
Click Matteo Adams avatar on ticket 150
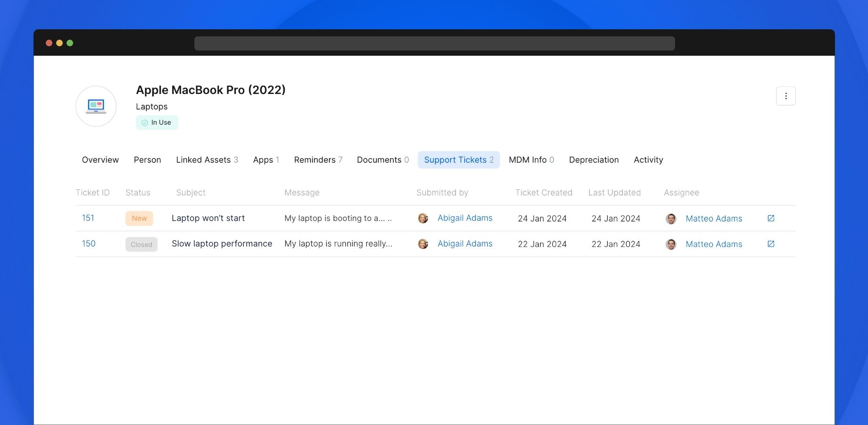click(x=671, y=244)
